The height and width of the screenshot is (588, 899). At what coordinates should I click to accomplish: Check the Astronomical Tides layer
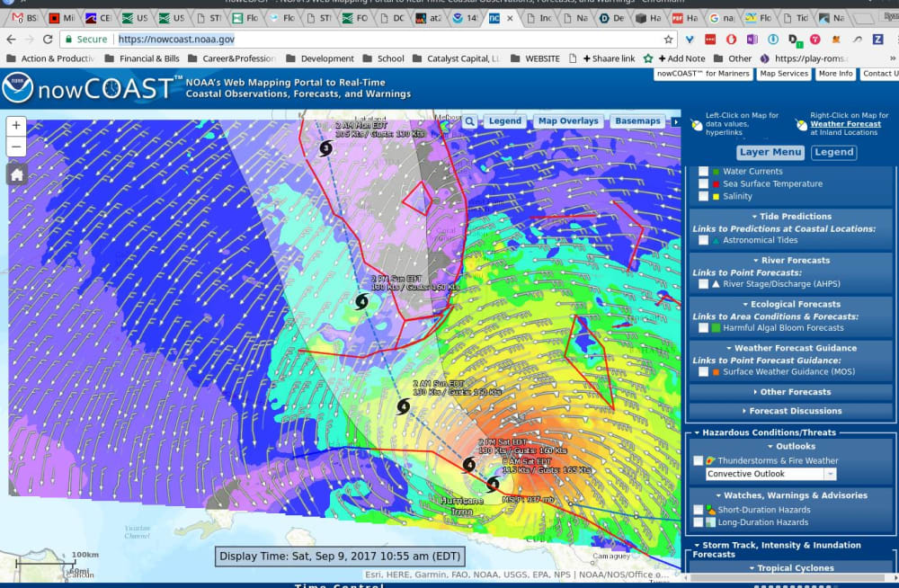click(x=703, y=240)
